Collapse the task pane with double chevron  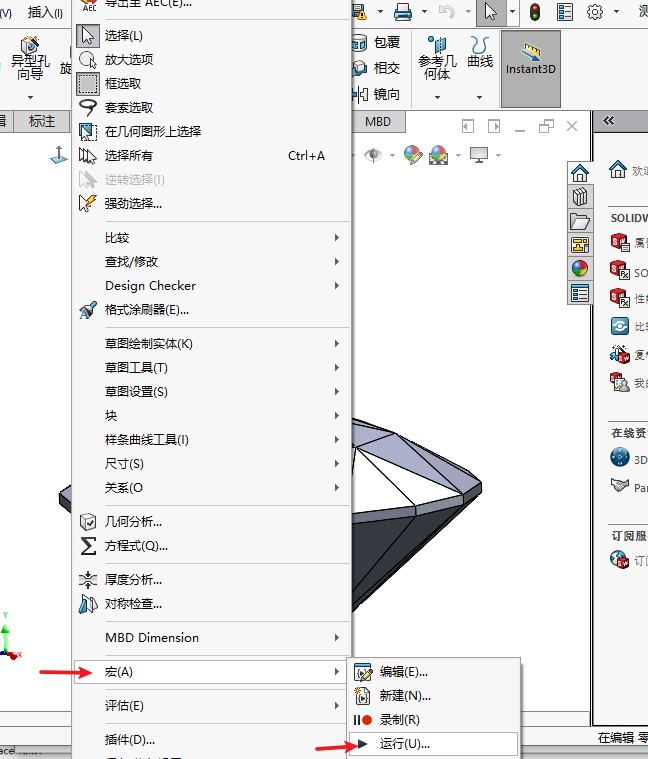608,121
